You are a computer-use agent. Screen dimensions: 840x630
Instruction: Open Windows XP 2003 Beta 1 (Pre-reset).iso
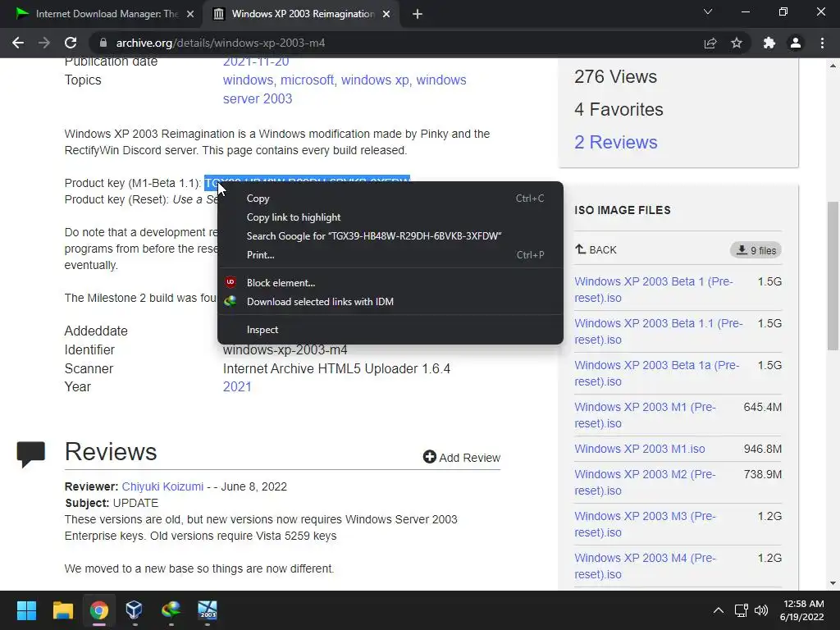click(654, 290)
